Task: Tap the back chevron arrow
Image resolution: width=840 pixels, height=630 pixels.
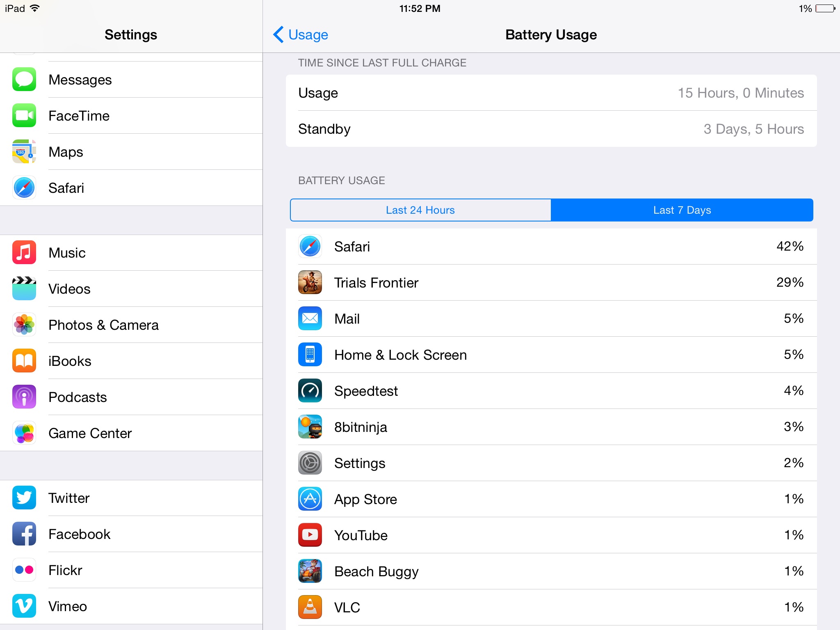Action: pyautogui.click(x=278, y=34)
